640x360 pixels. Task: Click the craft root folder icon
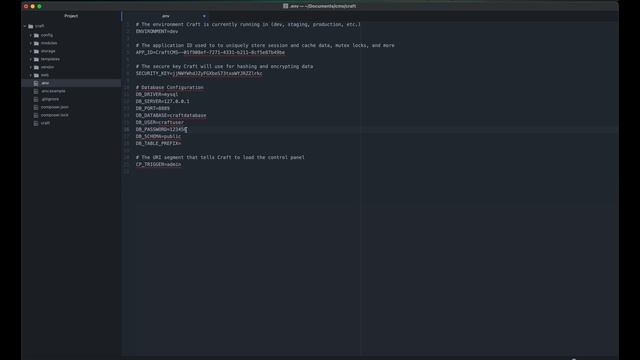pyautogui.click(x=31, y=26)
